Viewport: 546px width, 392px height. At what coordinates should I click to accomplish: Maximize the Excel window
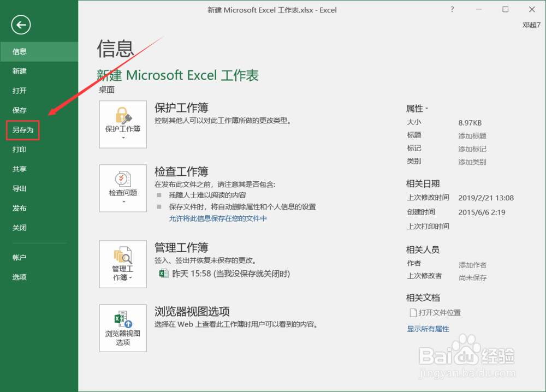pyautogui.click(x=505, y=10)
